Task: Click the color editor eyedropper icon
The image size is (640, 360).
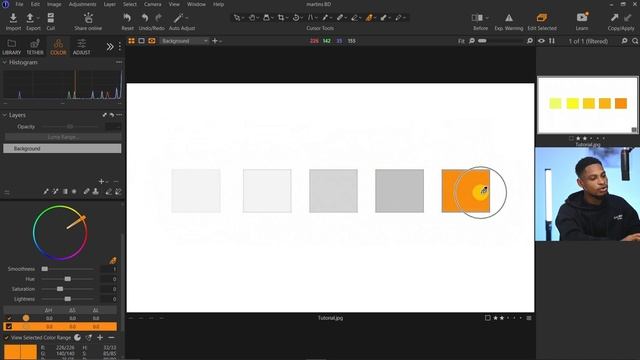Action: (x=113, y=260)
